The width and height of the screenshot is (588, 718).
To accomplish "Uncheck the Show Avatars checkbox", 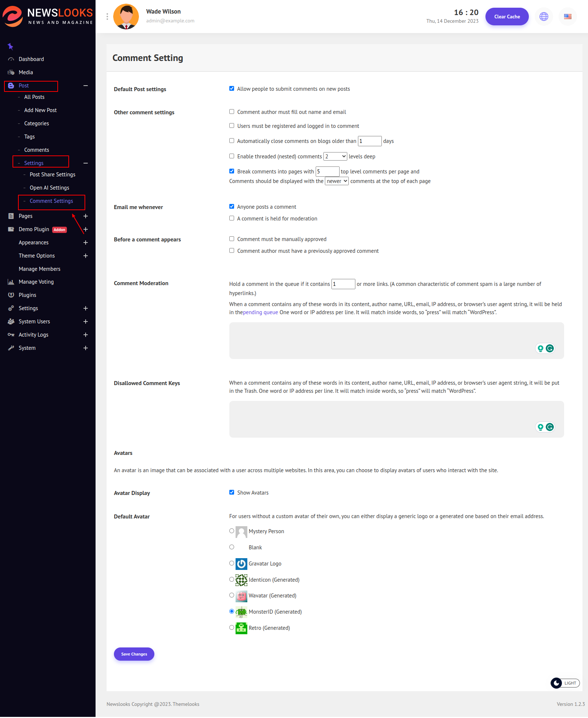I will (232, 492).
